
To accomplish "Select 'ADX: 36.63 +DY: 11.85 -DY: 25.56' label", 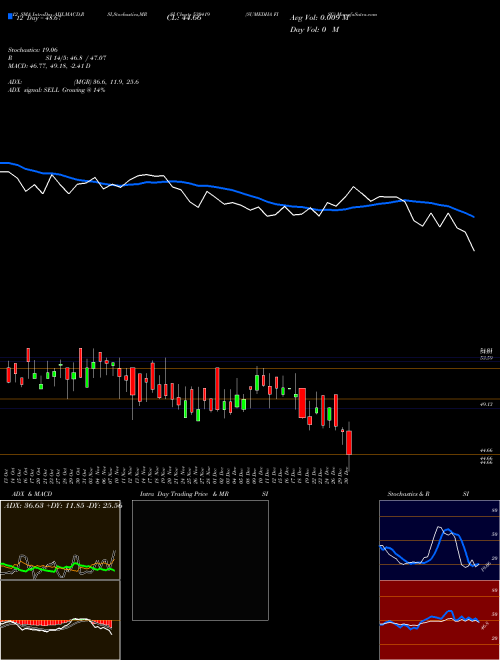I will [63, 505].
